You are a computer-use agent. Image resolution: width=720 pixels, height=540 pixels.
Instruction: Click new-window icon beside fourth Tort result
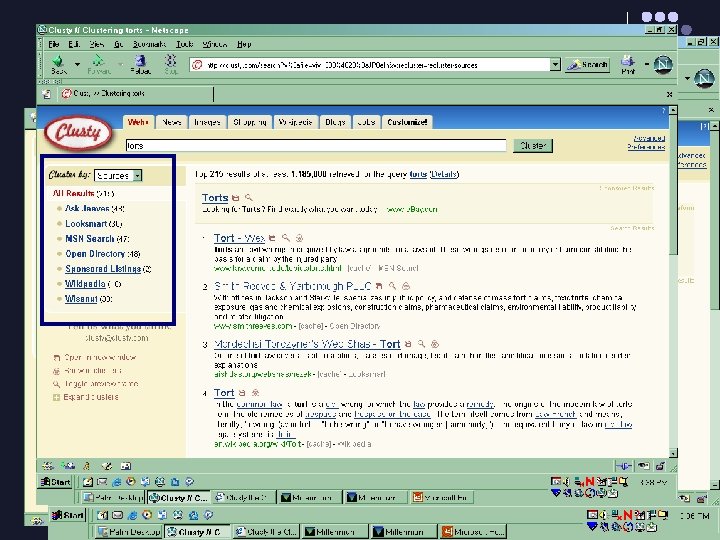(242, 393)
